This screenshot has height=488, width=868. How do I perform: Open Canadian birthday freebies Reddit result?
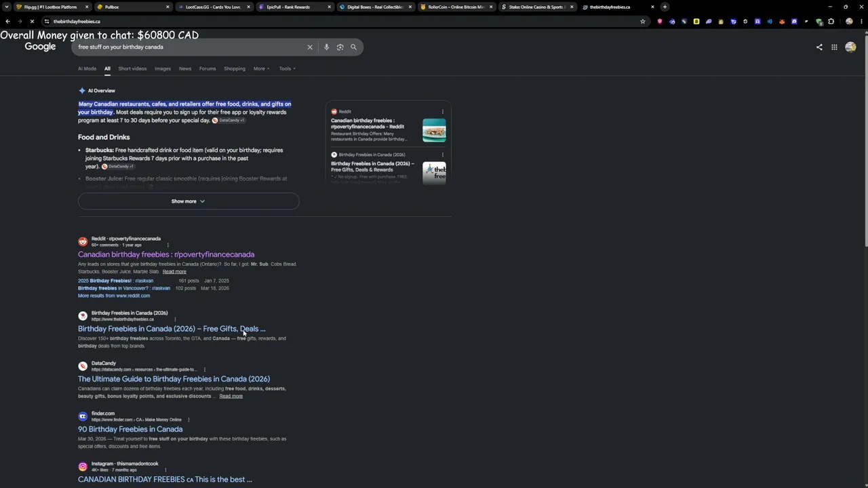166,255
